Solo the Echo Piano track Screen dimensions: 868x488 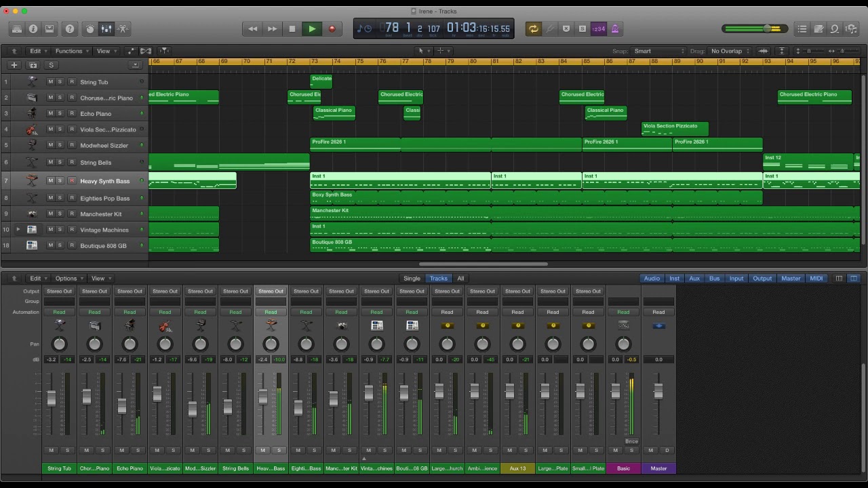(60, 113)
